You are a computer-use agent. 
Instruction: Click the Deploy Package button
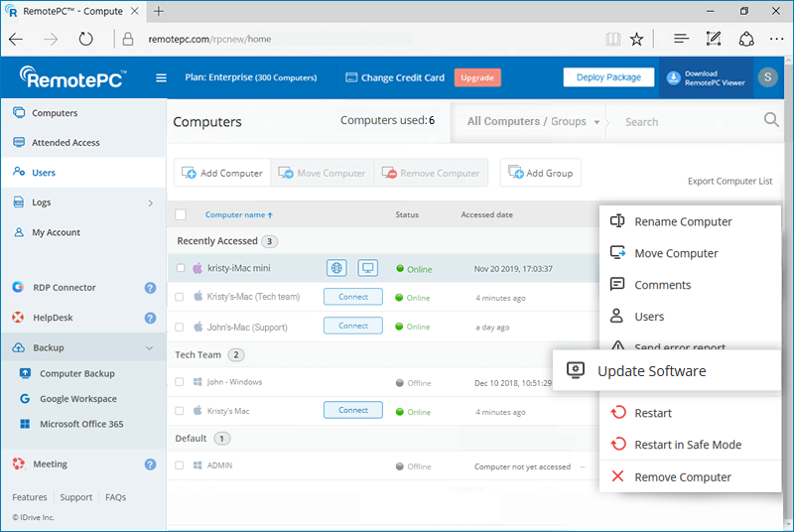608,77
